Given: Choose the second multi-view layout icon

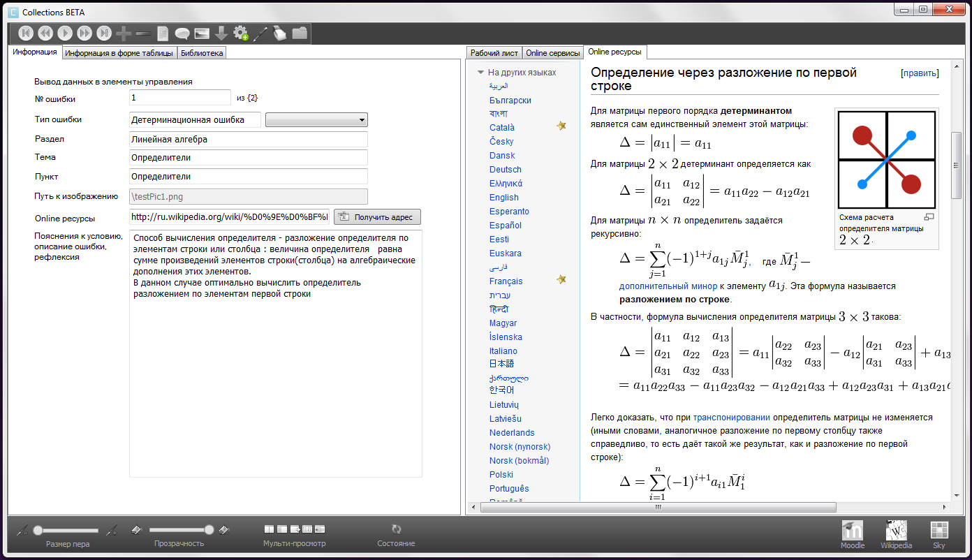Looking at the screenshot, I should coord(282,529).
